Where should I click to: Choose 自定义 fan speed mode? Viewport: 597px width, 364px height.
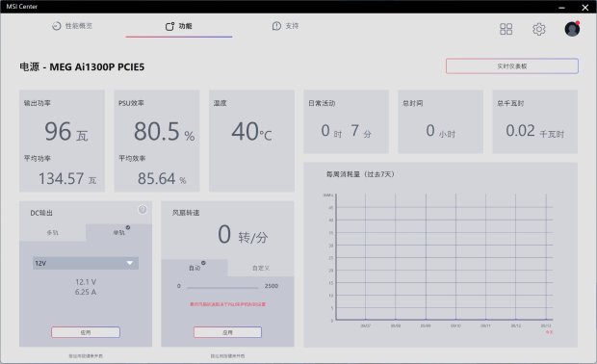pyautogui.click(x=261, y=268)
